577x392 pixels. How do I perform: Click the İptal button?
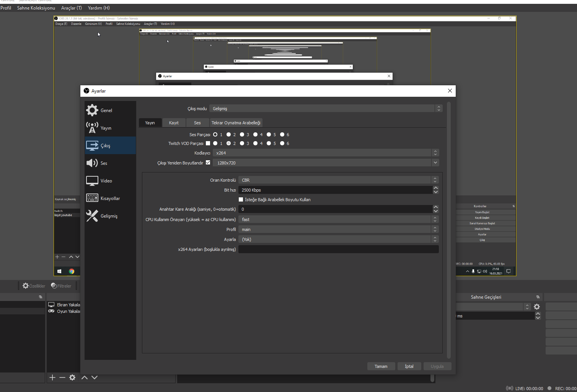pos(409,366)
